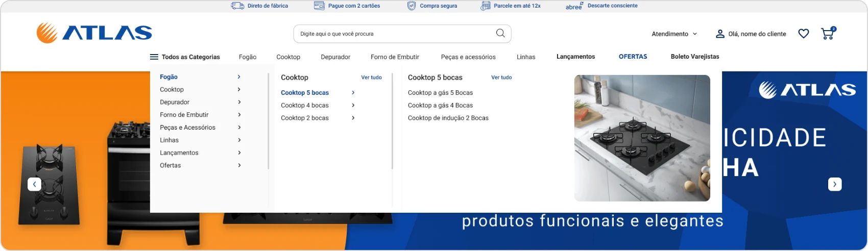868x251 pixels.
Task: Click the delivery truck icon
Action: tap(237, 6)
